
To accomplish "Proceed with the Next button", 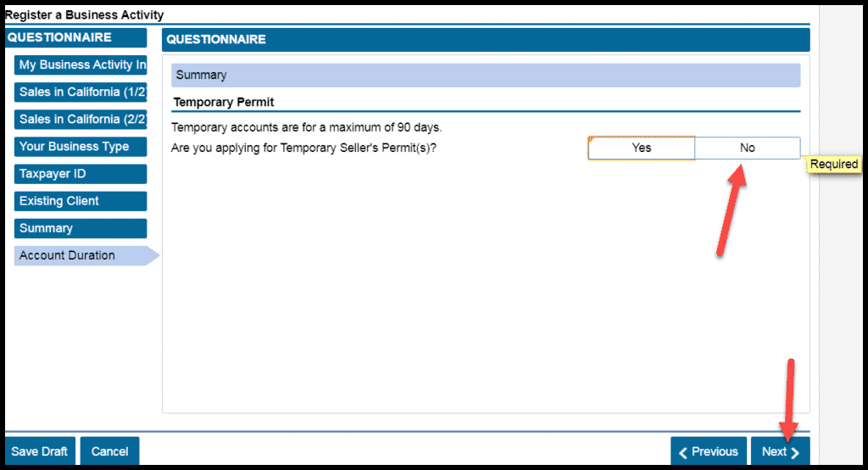I will tap(780, 451).
